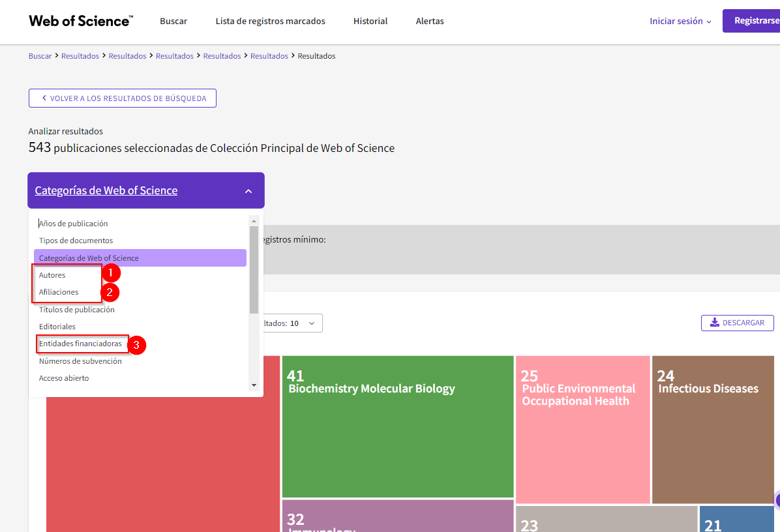780x532 pixels.
Task: Go to the Historial page
Action: (x=370, y=21)
